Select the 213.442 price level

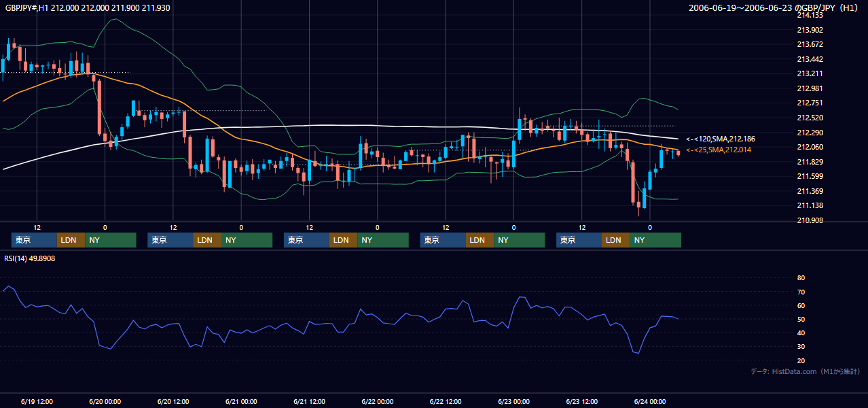810,59
